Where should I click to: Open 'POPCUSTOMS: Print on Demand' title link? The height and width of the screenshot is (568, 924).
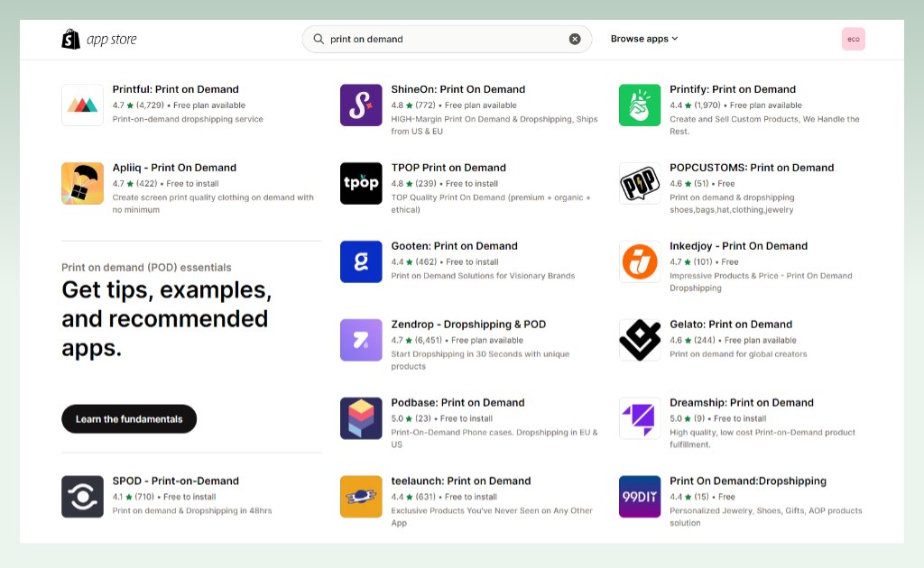point(752,168)
